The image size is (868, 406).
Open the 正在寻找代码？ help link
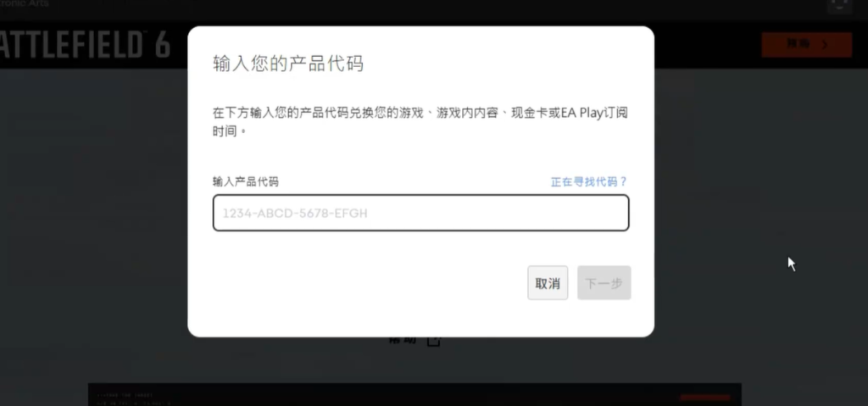point(589,181)
